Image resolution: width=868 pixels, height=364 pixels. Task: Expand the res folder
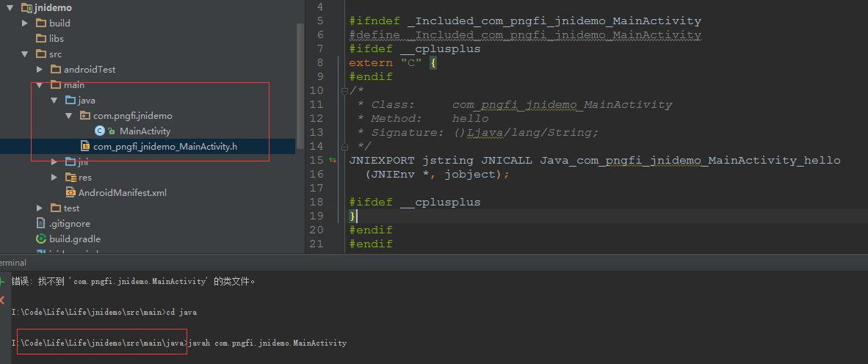pyautogui.click(x=54, y=178)
